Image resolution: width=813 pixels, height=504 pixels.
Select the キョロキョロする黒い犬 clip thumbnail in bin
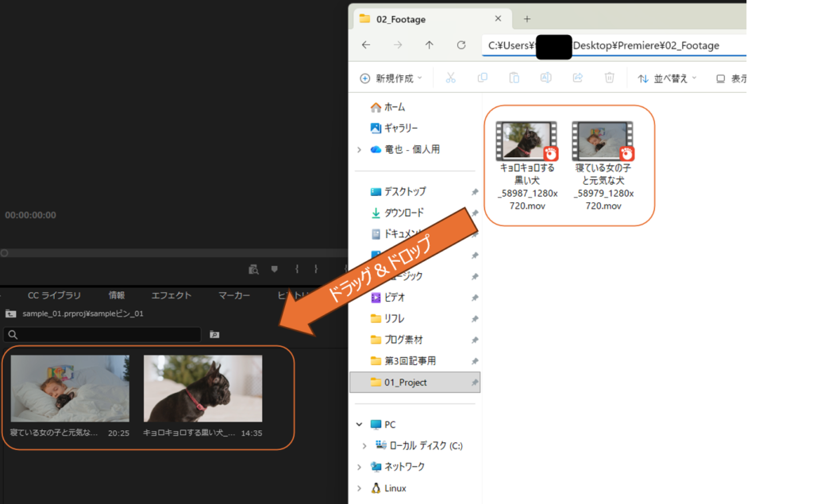tap(202, 388)
